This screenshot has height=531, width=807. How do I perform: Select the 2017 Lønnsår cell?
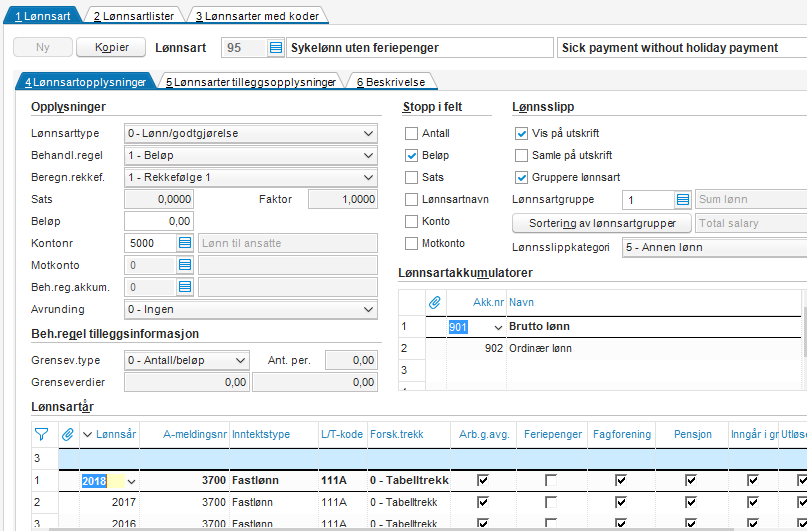click(109, 502)
